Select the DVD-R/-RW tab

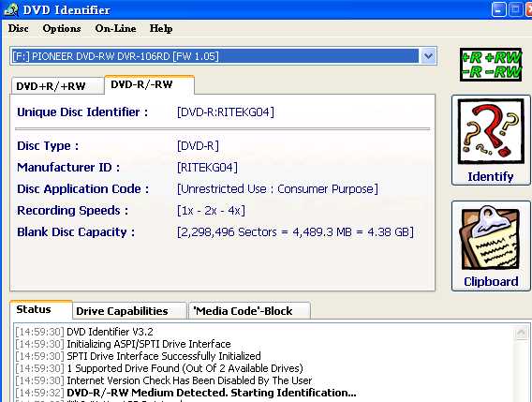pos(149,84)
